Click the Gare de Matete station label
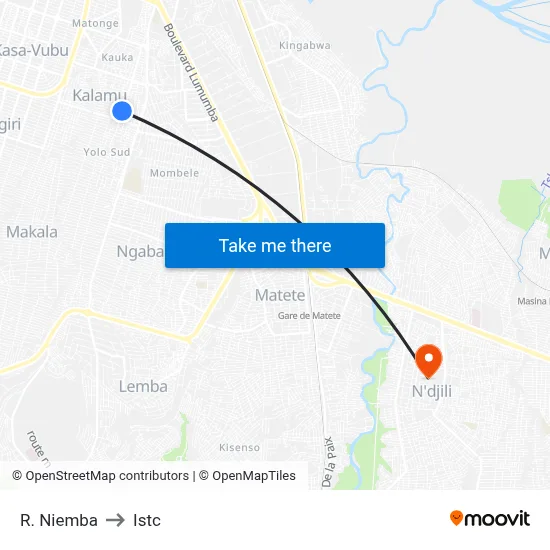Screen dimensions: 550x550 [x=309, y=316]
